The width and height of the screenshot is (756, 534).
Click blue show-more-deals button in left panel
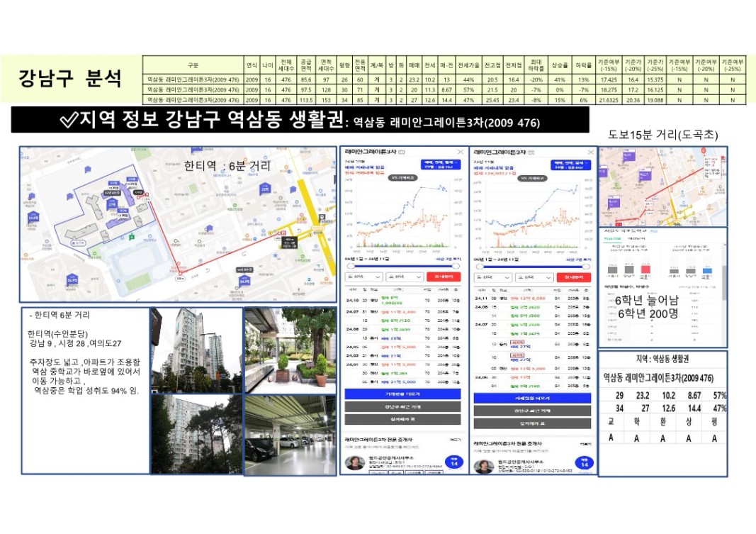point(402,394)
